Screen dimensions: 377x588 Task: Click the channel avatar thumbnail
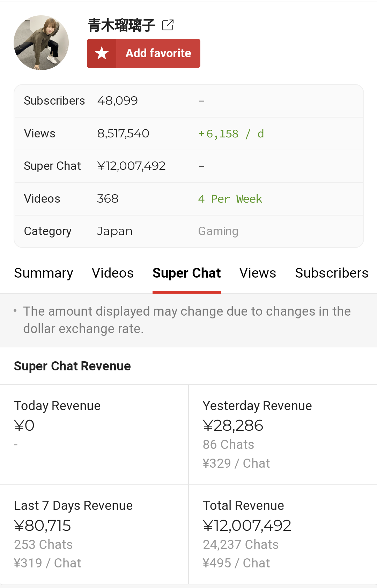pos(41,43)
